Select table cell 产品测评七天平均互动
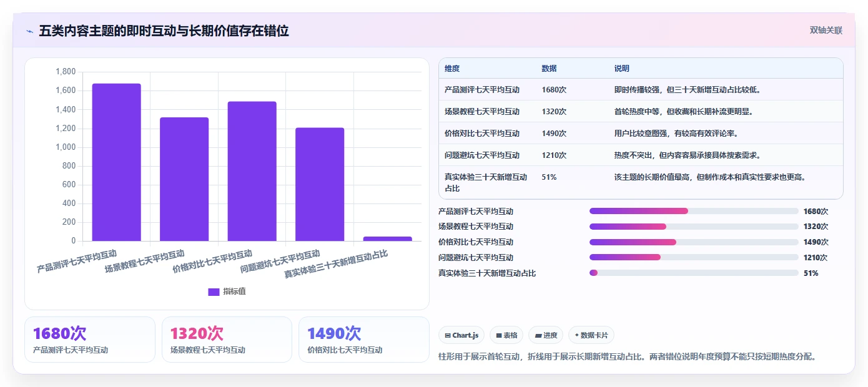The width and height of the screenshot is (868, 387). click(482, 90)
